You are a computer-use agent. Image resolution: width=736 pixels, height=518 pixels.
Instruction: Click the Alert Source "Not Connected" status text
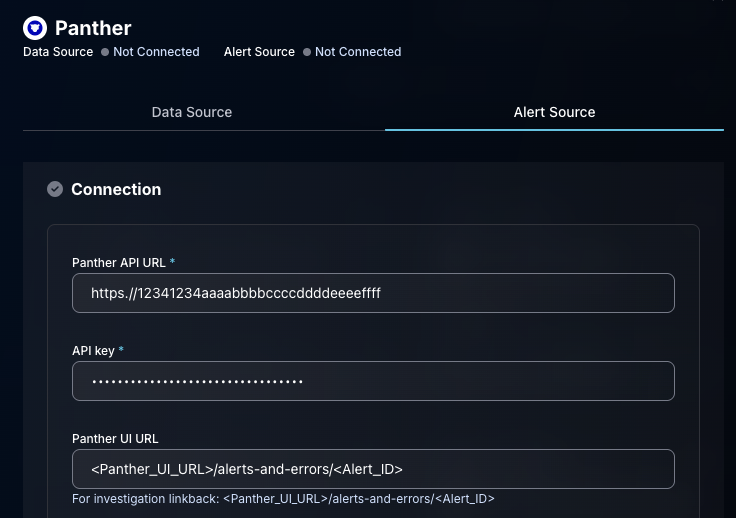coord(358,52)
